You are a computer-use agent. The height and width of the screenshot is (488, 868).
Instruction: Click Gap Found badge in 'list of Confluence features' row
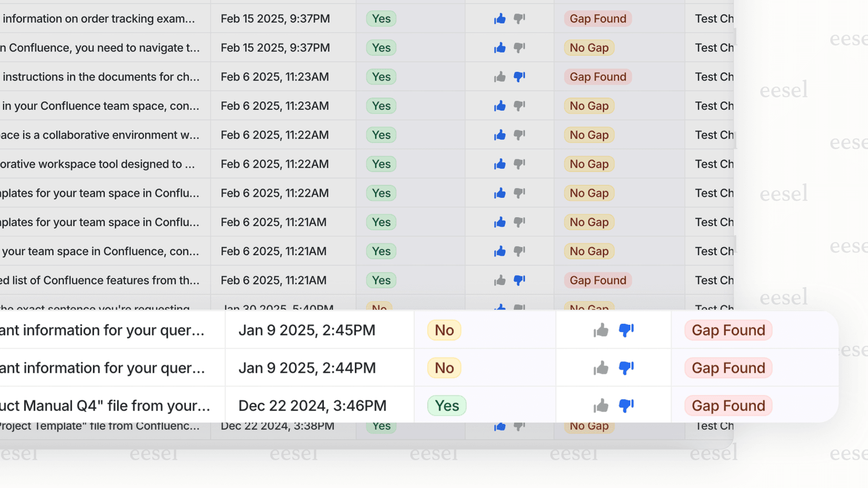click(x=598, y=280)
